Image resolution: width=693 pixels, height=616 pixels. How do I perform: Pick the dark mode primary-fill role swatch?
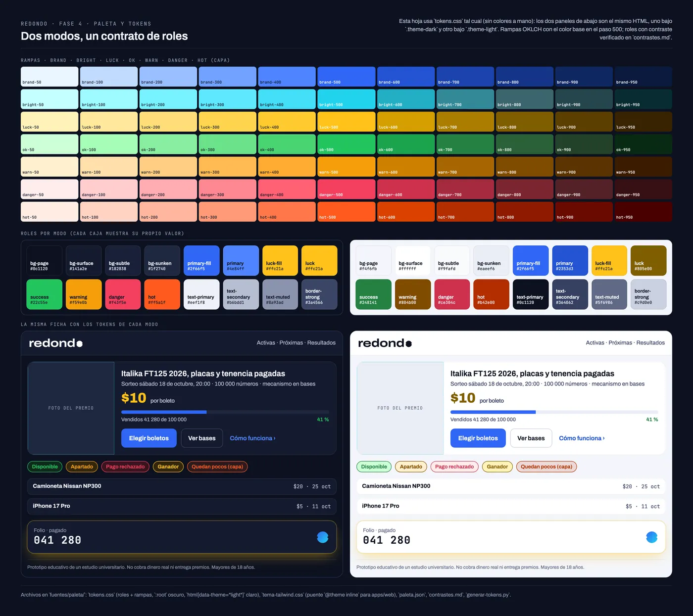pos(201,261)
